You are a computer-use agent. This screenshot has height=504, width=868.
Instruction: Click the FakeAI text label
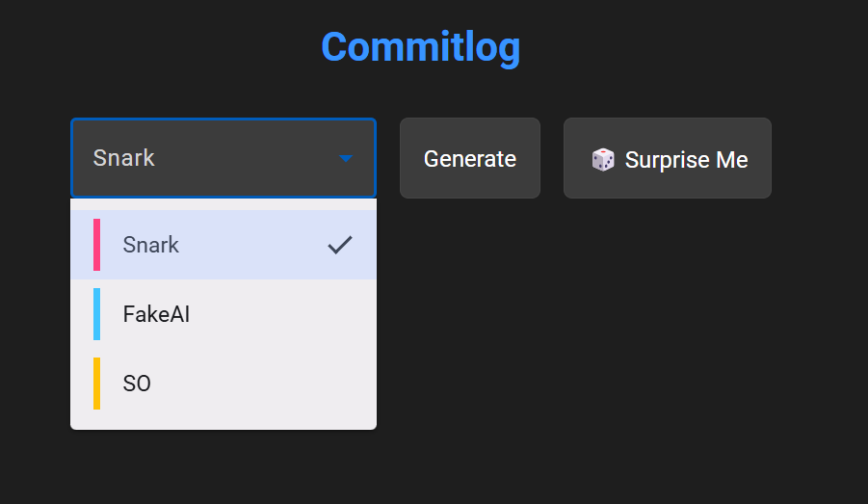point(156,314)
